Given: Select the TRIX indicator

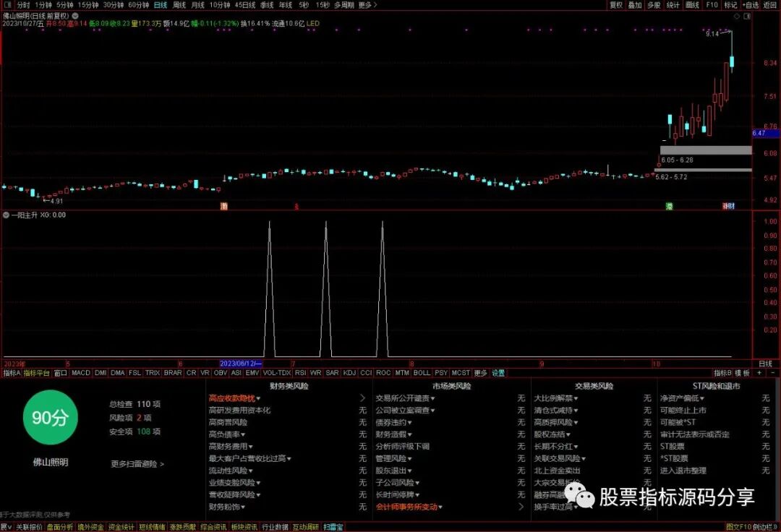Looking at the screenshot, I should [x=153, y=373].
